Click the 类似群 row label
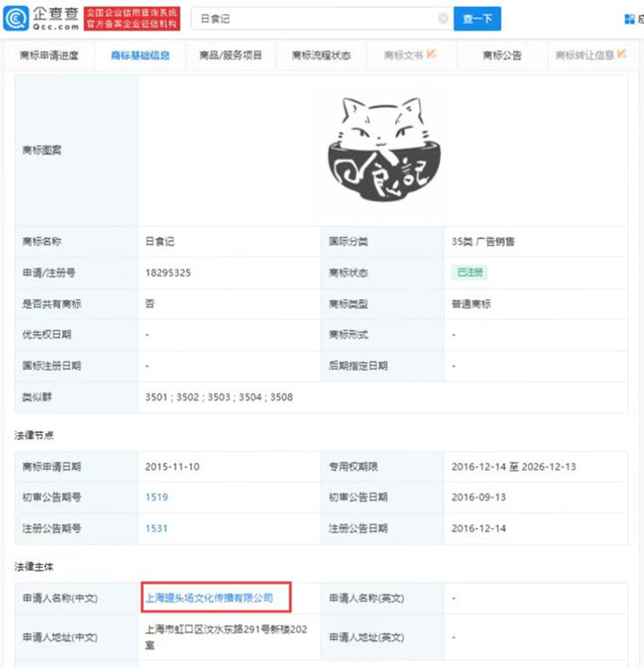This screenshot has height=668, width=644. [37, 397]
